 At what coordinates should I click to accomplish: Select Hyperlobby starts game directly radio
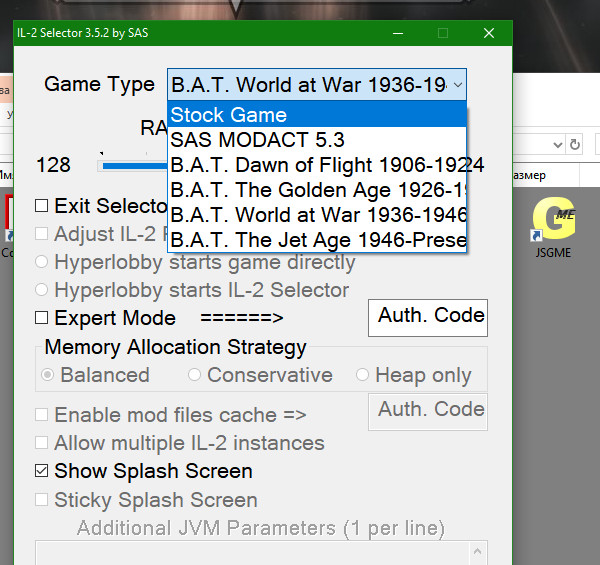pyautogui.click(x=41, y=262)
